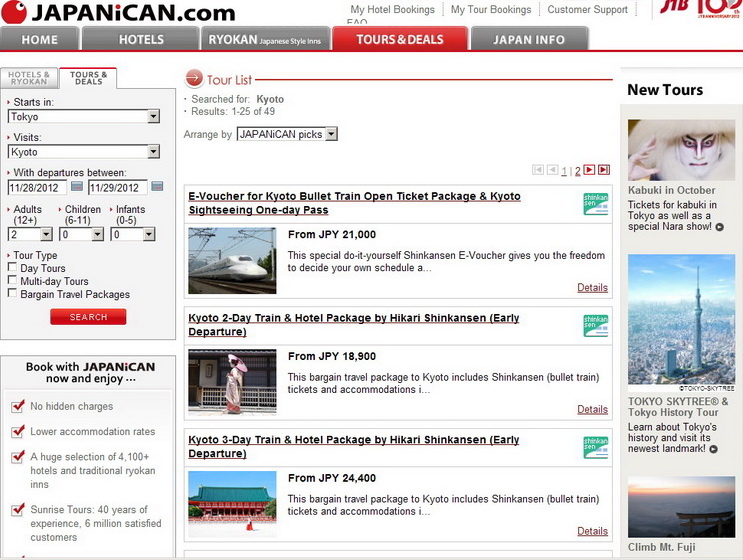
Task: Open Kabuki in October heading
Action: [x=671, y=190]
